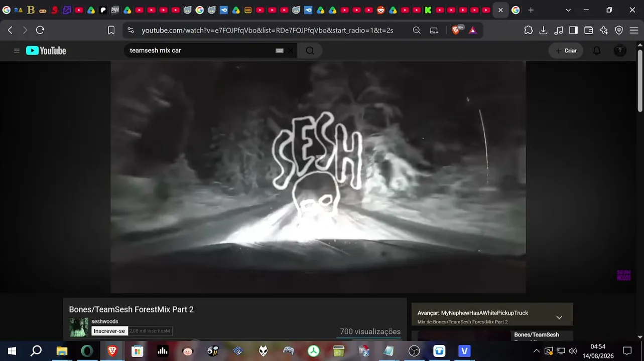Open the Leo AI sparkle icon
644x361 pixels.
click(604, 30)
